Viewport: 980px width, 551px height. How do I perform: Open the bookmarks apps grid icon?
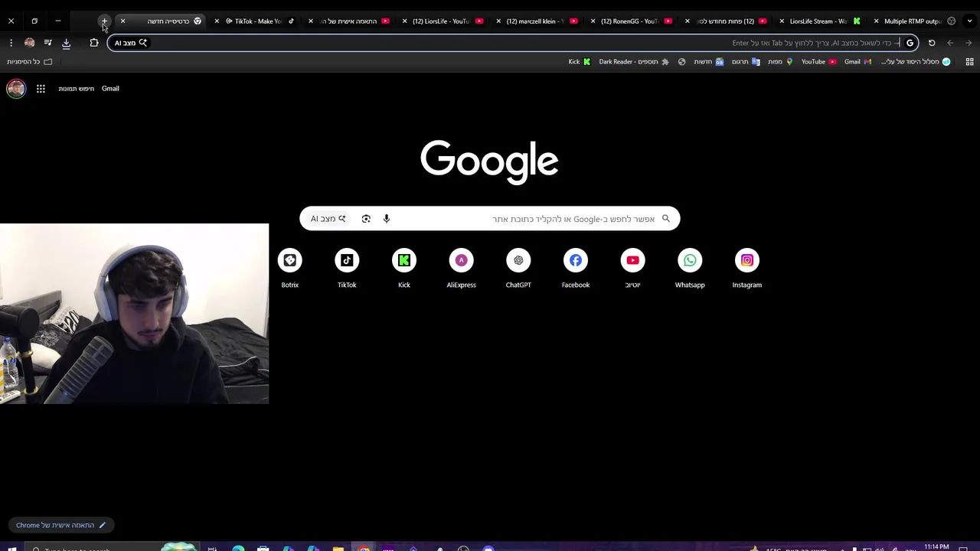969,62
